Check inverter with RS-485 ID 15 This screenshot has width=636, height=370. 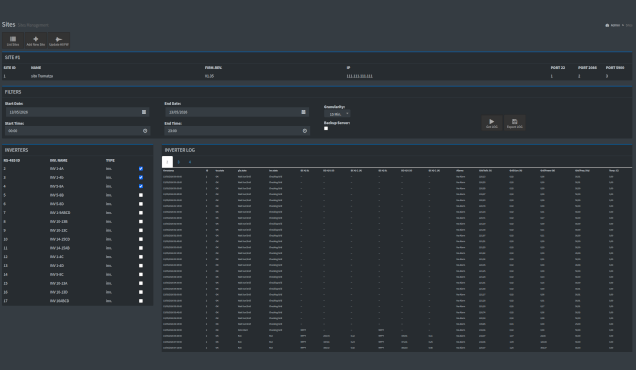[x=141, y=283]
